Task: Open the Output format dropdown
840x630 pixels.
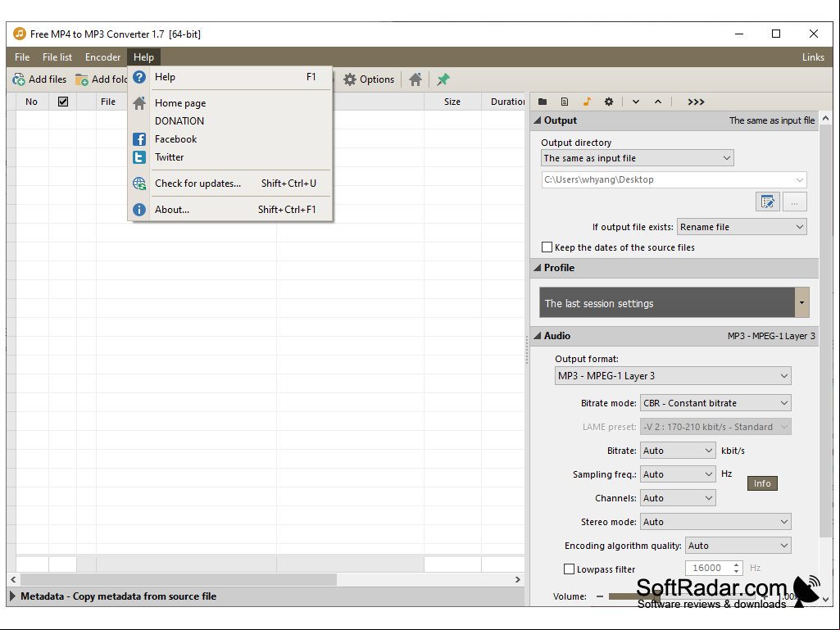Action: (673, 376)
